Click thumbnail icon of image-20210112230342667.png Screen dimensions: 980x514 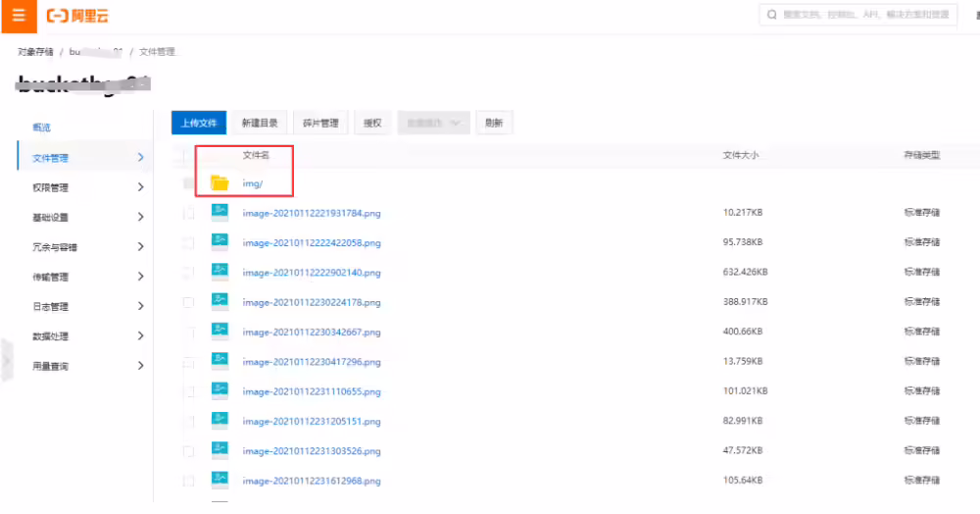(220, 331)
